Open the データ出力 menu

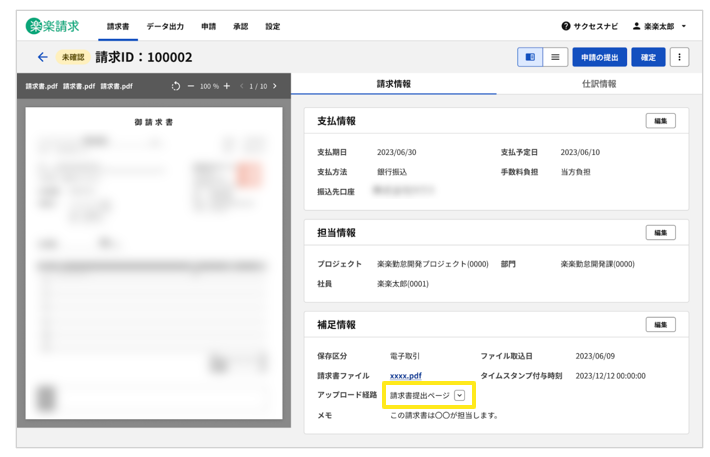click(165, 26)
